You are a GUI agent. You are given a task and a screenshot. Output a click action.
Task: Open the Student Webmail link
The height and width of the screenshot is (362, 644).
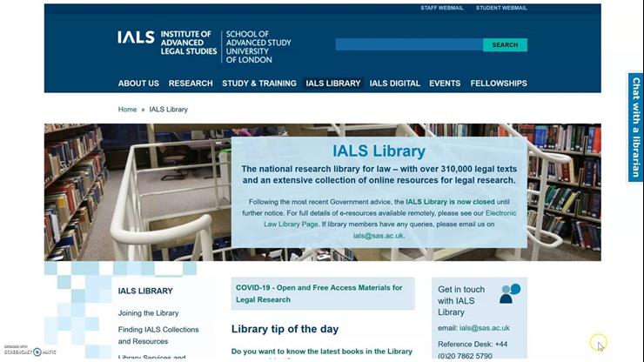click(x=501, y=8)
